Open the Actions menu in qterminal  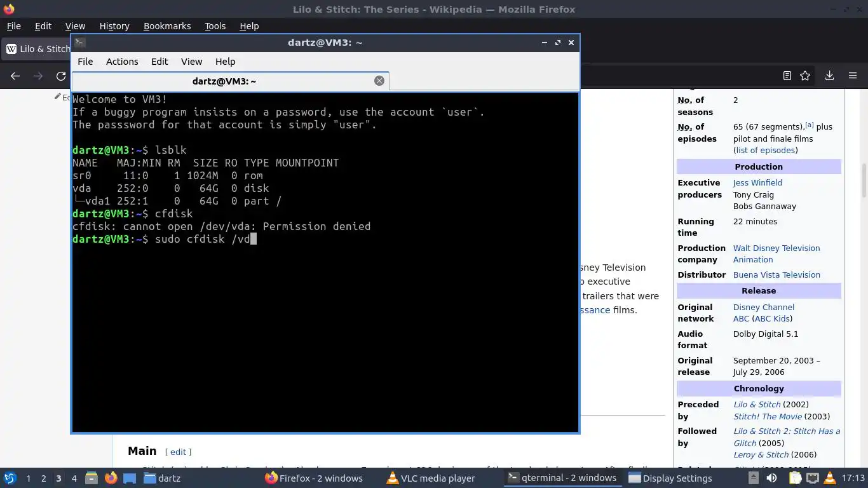tap(122, 62)
